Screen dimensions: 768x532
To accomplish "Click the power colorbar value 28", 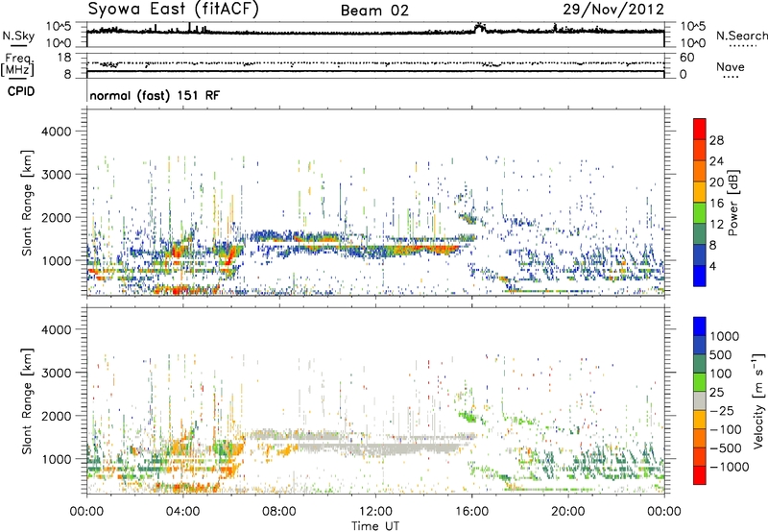I will coord(716,140).
